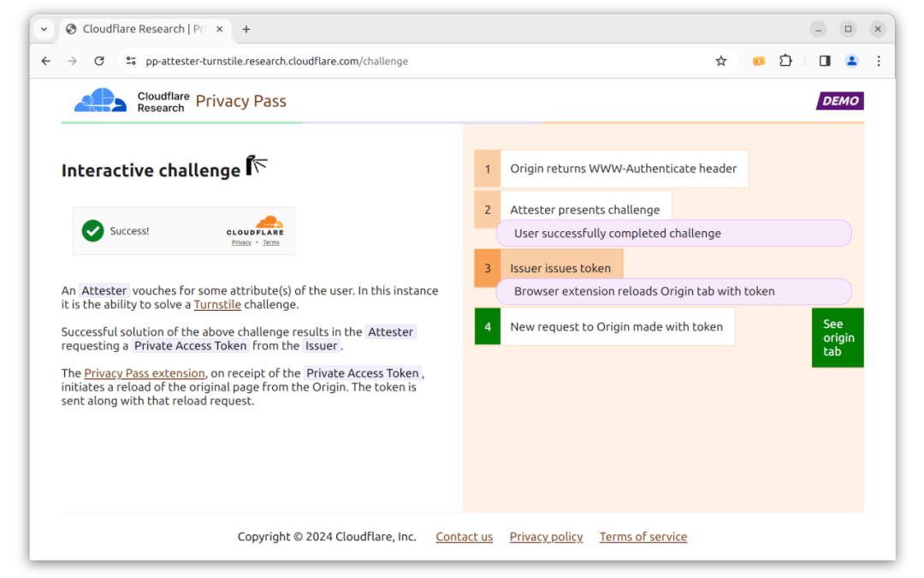Open the Privacy Pass extension link
The height and width of the screenshot is (578, 924).
[x=145, y=372]
